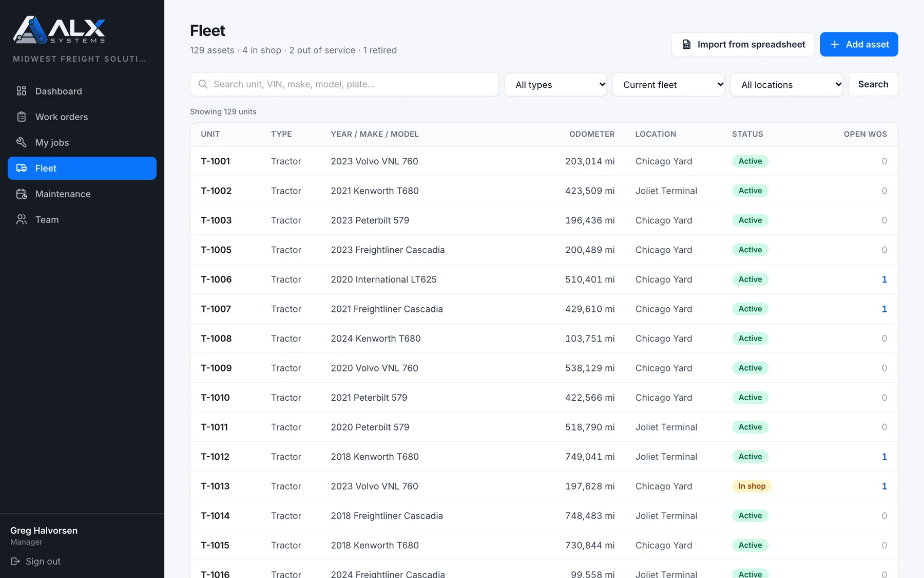Click 2023 Peterbilt 579 in T-1003 row
924x578 pixels.
[x=370, y=220]
